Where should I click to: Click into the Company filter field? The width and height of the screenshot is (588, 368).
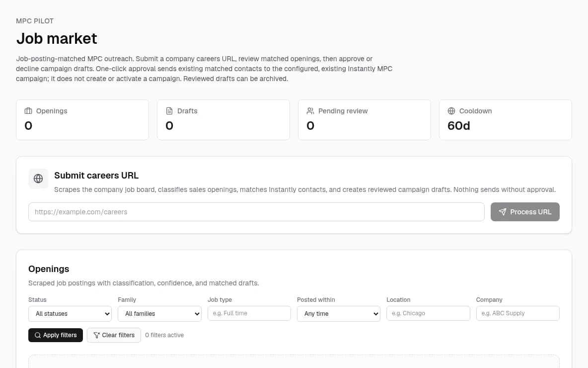518,313
